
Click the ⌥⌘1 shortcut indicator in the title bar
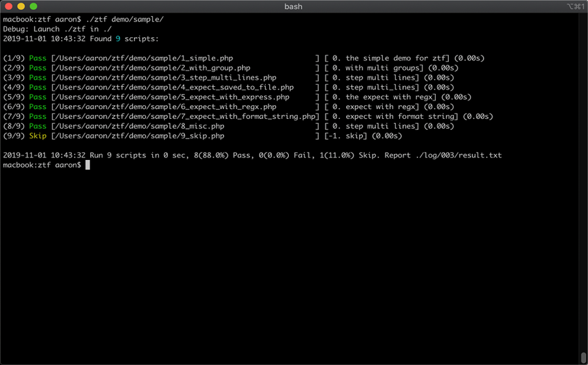pyautogui.click(x=572, y=7)
